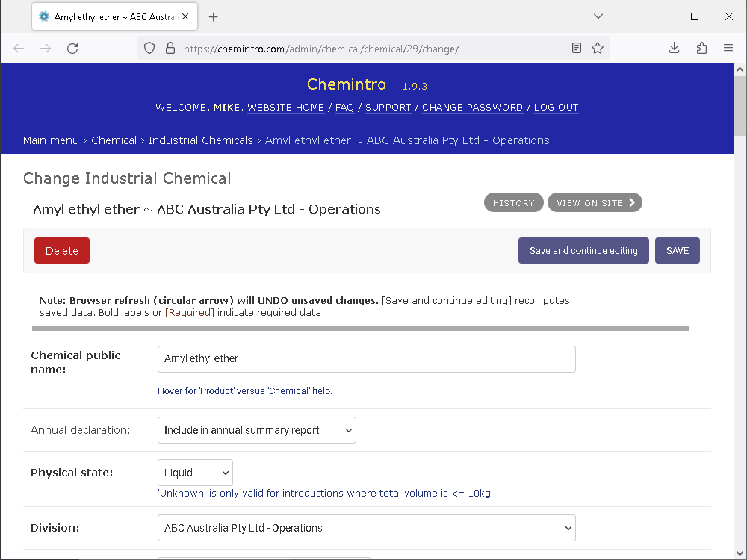The width and height of the screenshot is (747, 560).
Task: Bookmark this page with the star icon
Action: 598,48
